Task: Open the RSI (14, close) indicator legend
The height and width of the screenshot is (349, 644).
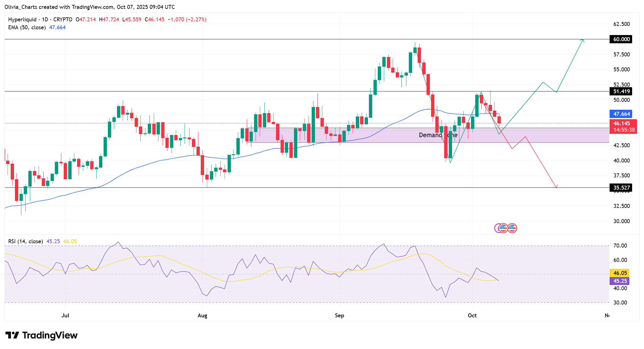Action: click(x=26, y=241)
